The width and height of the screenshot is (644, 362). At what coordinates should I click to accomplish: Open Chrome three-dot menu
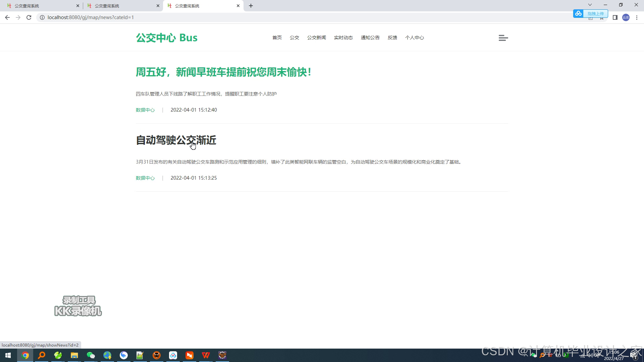click(637, 17)
